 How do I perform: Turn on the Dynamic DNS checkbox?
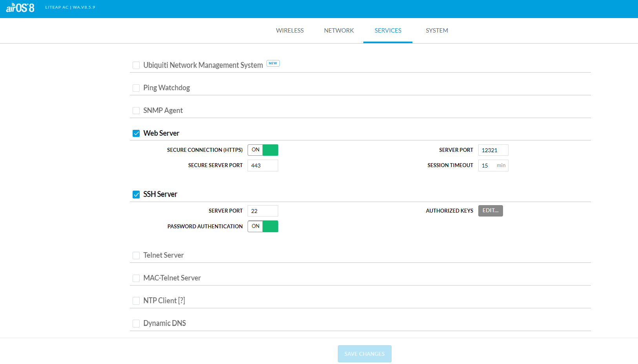(x=136, y=324)
